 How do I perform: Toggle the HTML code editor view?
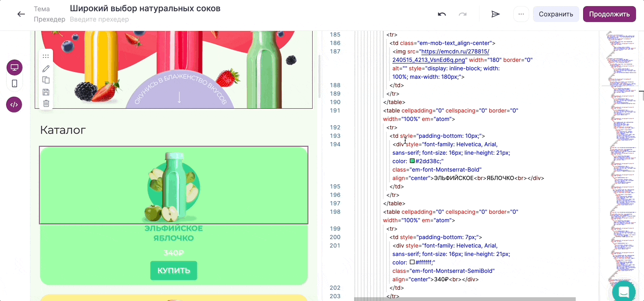[x=14, y=105]
